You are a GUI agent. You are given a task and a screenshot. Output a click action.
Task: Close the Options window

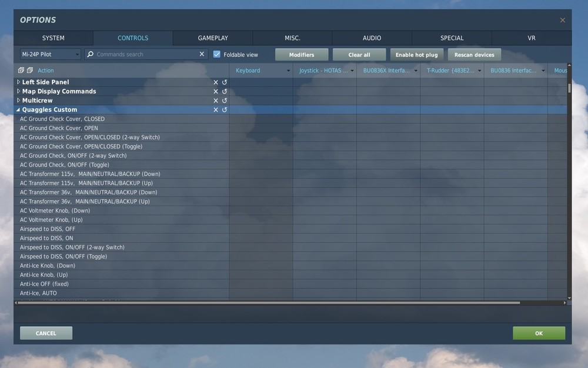pyautogui.click(x=563, y=20)
